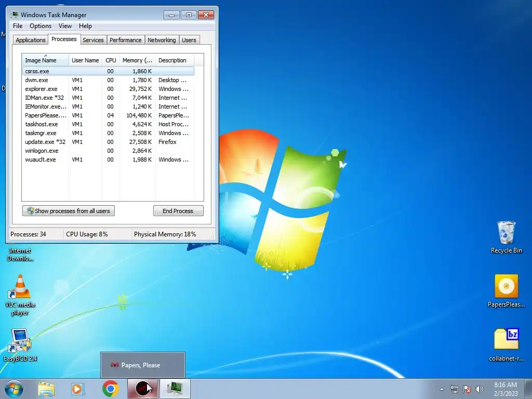
Task: Select the winlogon.exe process row
Action: pos(108,151)
